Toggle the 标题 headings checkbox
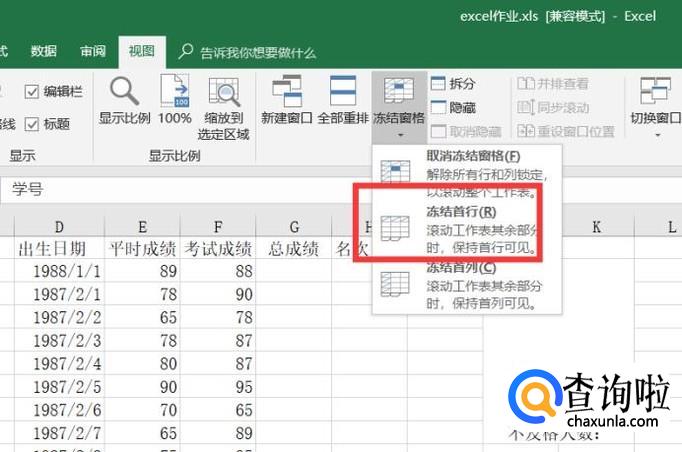The image size is (682, 452). coord(32,124)
